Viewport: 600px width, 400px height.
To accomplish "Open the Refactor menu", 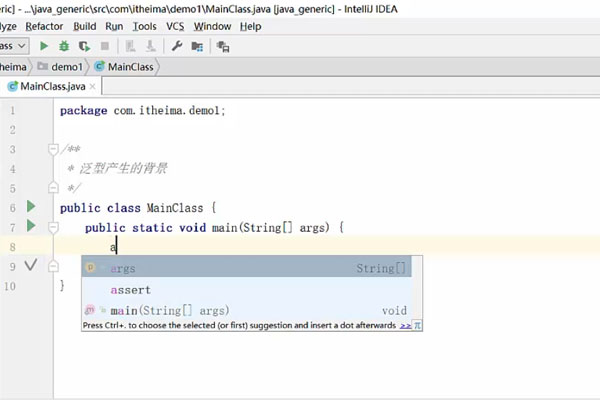I will [43, 25].
